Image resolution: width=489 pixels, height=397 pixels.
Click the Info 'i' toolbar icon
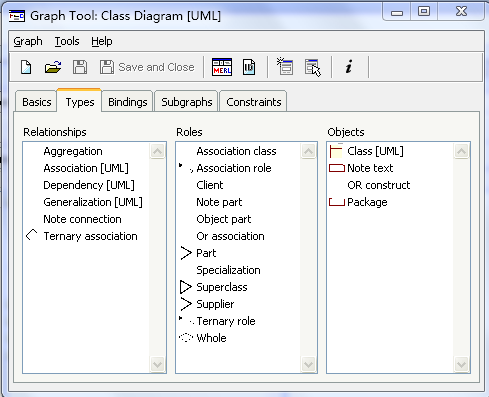coord(349,67)
